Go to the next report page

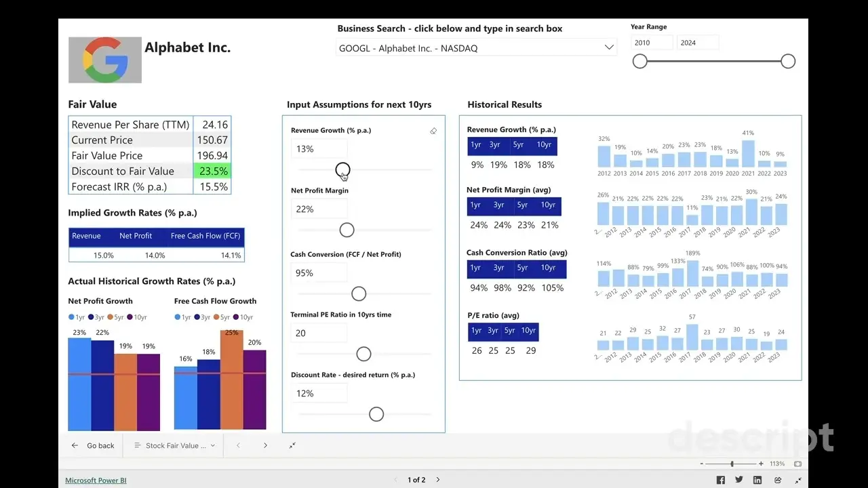point(438,480)
